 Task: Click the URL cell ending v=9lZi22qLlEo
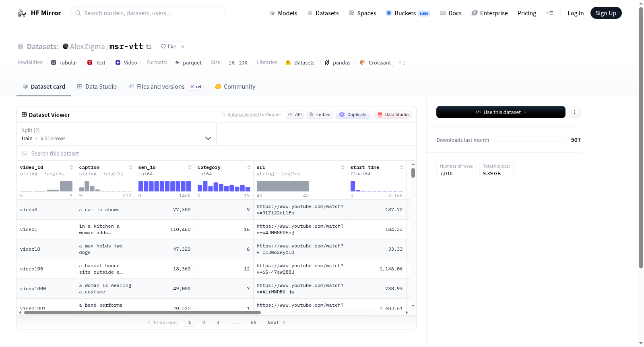coord(300,210)
